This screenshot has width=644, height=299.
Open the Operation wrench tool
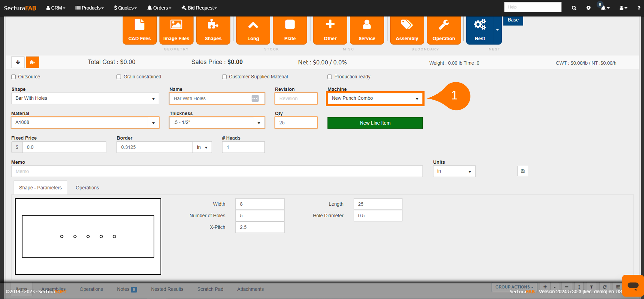443,30
